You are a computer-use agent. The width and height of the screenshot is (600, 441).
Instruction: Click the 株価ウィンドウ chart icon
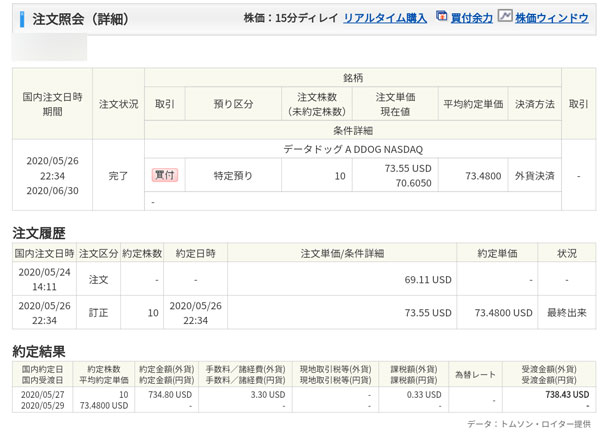coord(505,17)
